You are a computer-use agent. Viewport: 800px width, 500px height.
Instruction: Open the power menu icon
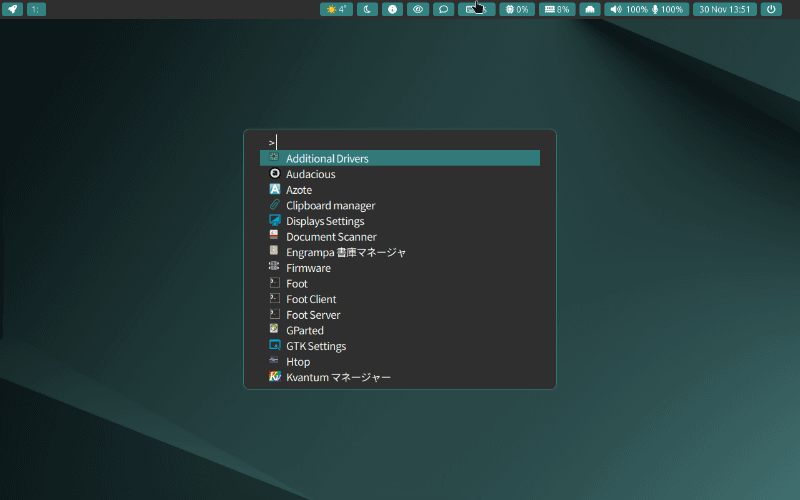tap(771, 9)
